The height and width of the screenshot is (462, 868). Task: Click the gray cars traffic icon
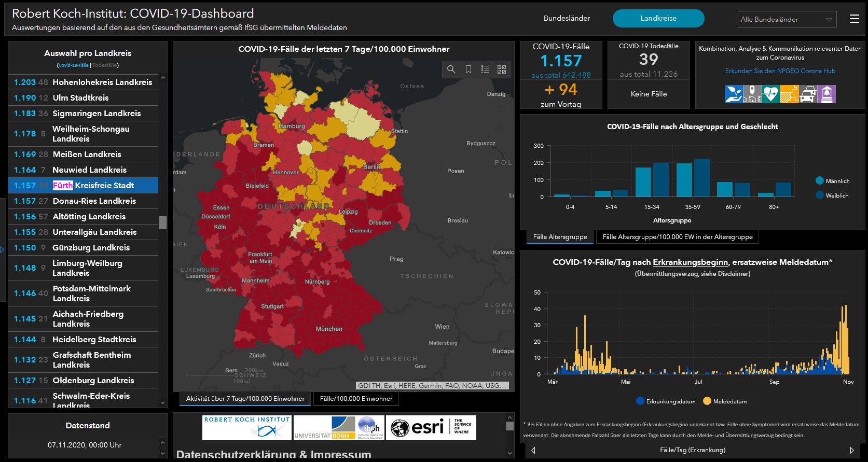tap(808, 94)
